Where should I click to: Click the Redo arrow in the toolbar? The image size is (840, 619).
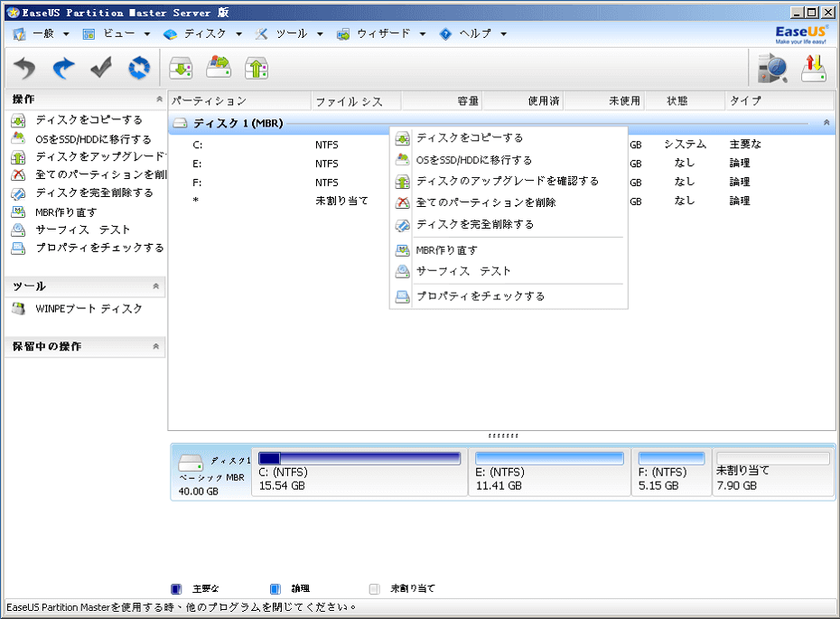click(x=63, y=68)
